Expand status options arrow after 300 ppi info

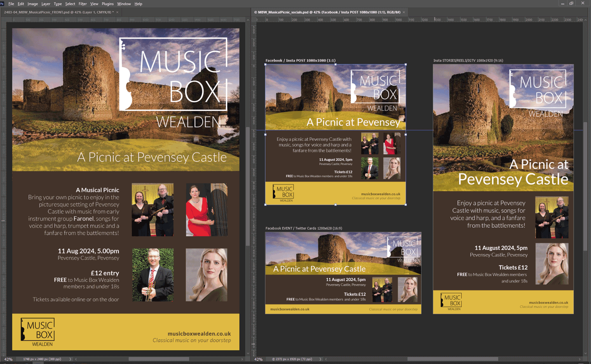pyautogui.click(x=70, y=359)
